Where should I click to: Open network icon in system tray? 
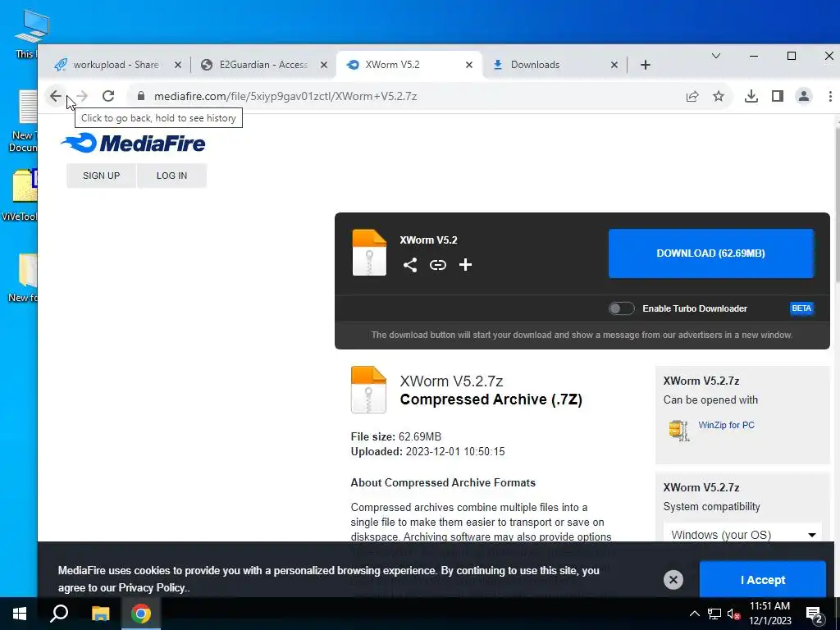pos(714,614)
